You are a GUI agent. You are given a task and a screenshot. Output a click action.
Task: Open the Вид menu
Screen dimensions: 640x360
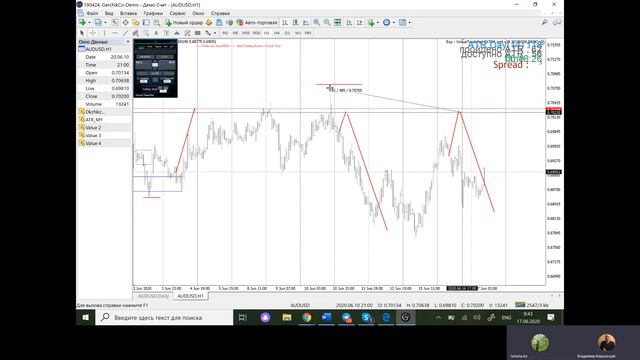click(109, 13)
